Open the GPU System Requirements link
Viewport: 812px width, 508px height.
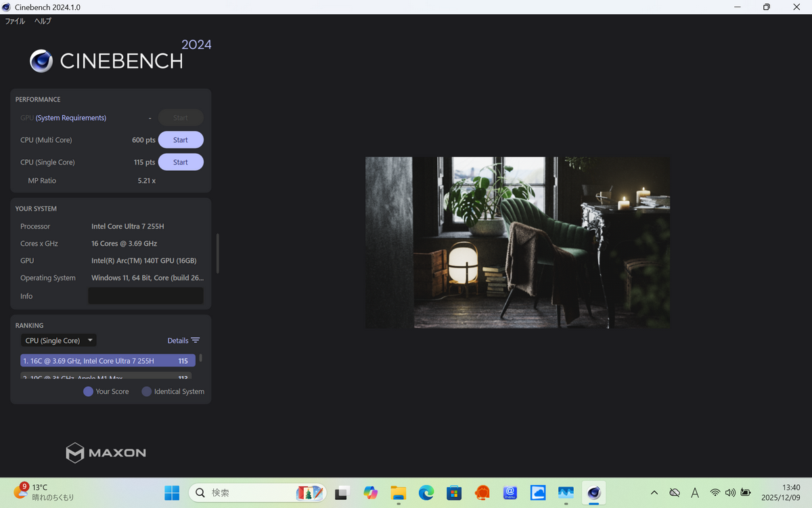click(x=71, y=118)
